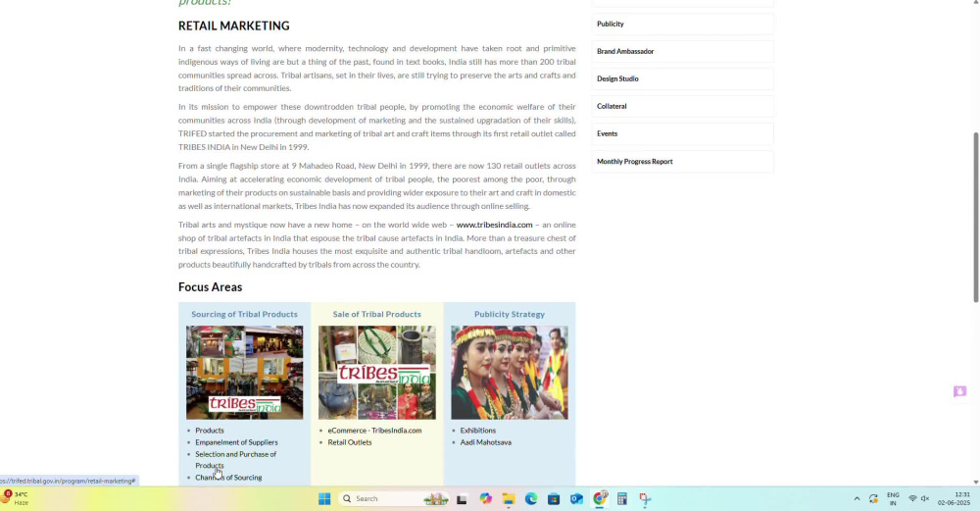Open the Windows Start menu

[x=324, y=498]
